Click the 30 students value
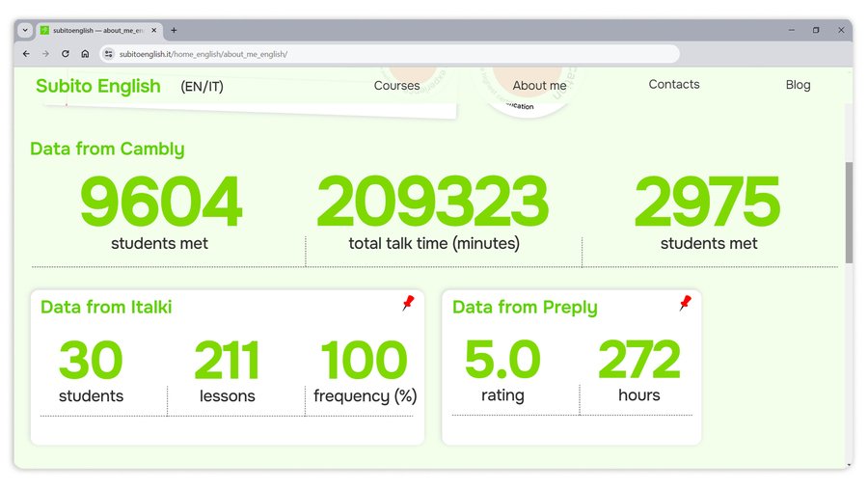868x488 pixels. [x=91, y=360]
